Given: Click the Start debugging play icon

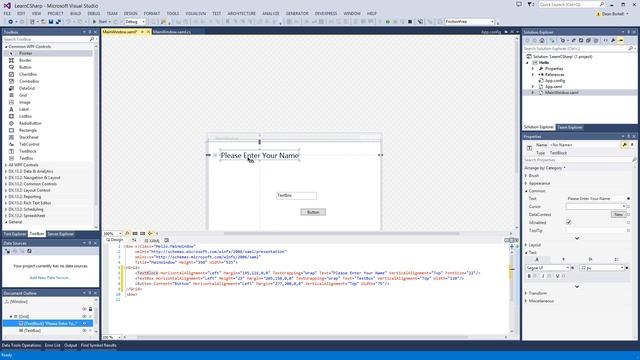Looking at the screenshot, I should 94,22.
